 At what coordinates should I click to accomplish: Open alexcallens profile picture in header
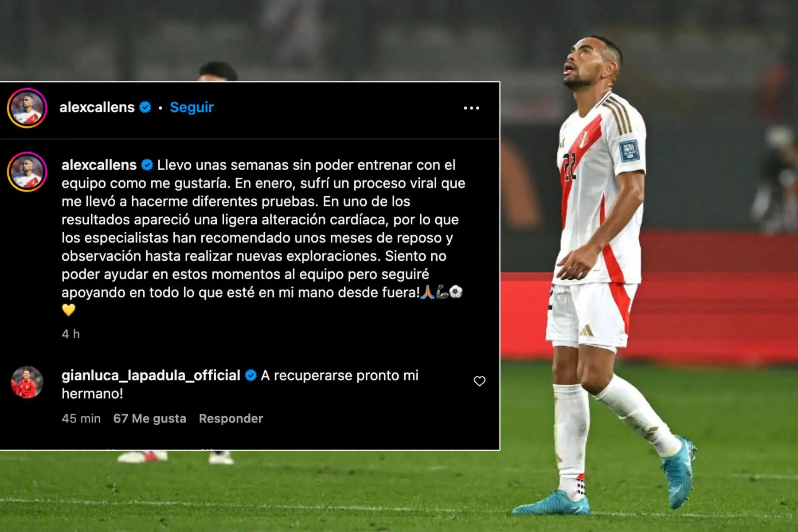coord(27,108)
